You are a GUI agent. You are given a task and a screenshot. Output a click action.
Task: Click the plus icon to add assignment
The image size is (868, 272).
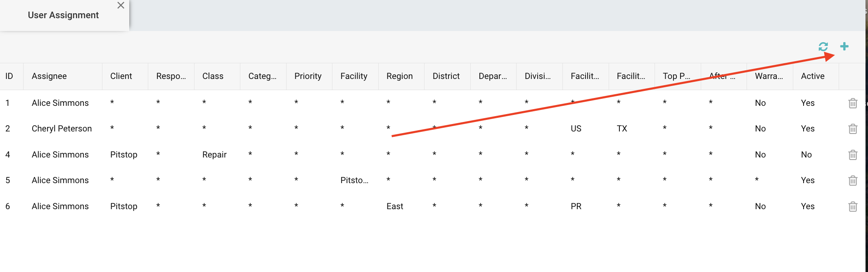click(844, 46)
